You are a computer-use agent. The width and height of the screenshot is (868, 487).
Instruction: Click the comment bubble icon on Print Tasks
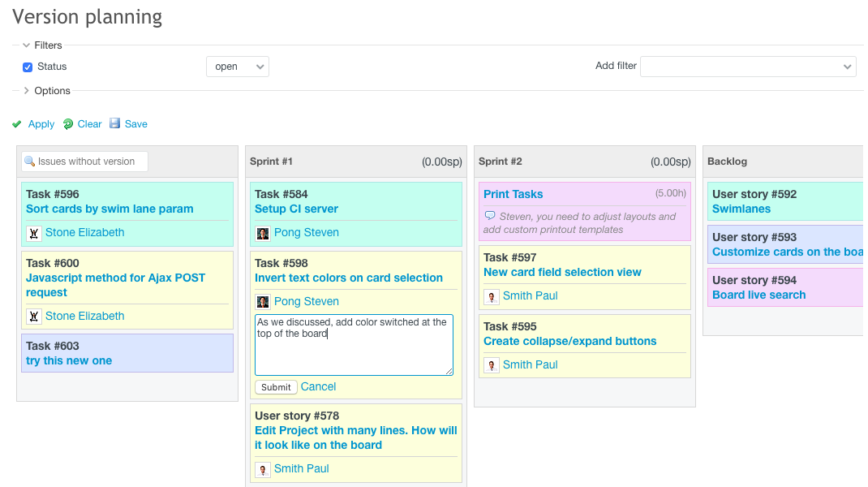pos(489,217)
